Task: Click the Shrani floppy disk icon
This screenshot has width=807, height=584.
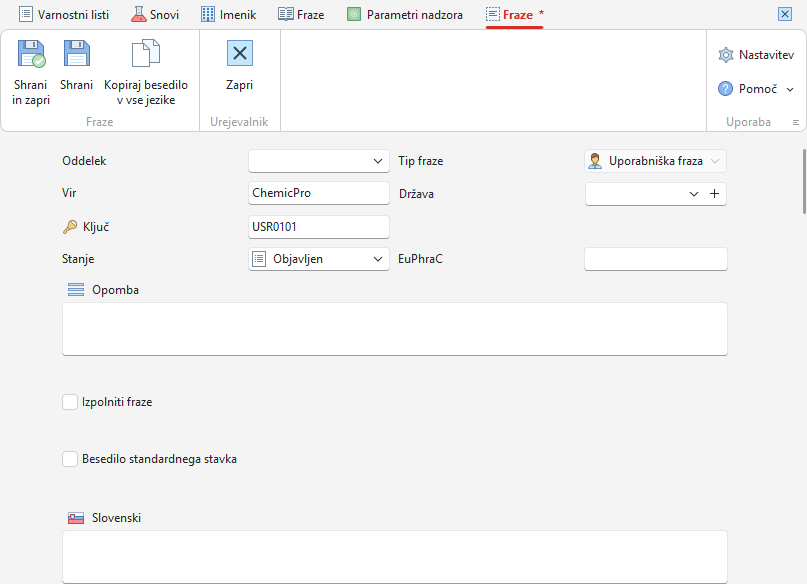Action: (x=77, y=54)
